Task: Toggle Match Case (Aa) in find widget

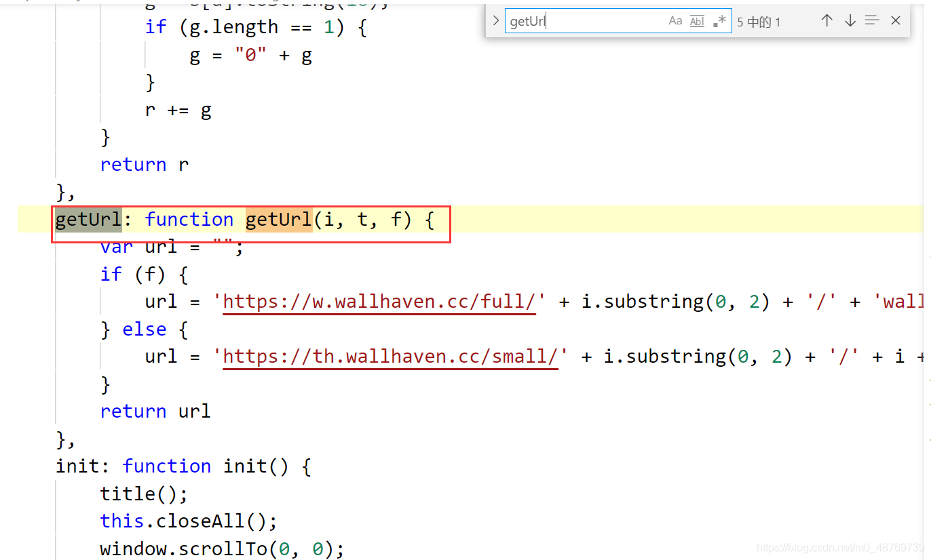Action: [675, 21]
